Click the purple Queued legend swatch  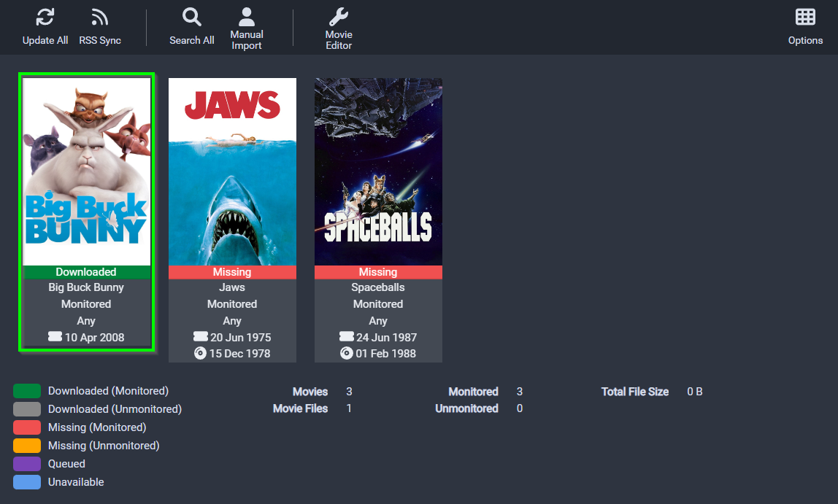tap(27, 464)
